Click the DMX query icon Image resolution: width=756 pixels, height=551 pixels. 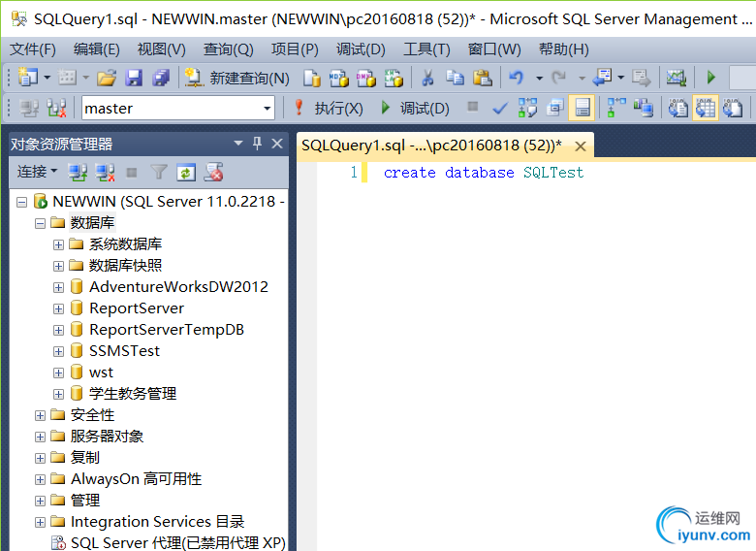click(366, 78)
